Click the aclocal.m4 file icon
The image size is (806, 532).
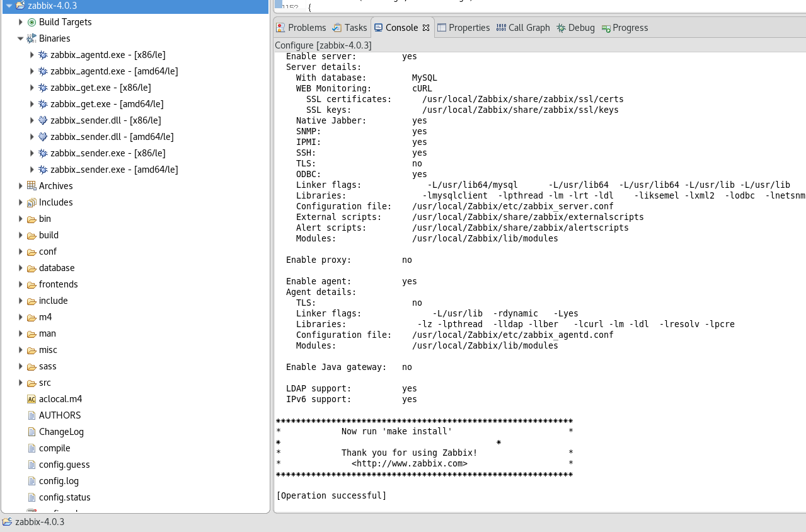(32, 399)
